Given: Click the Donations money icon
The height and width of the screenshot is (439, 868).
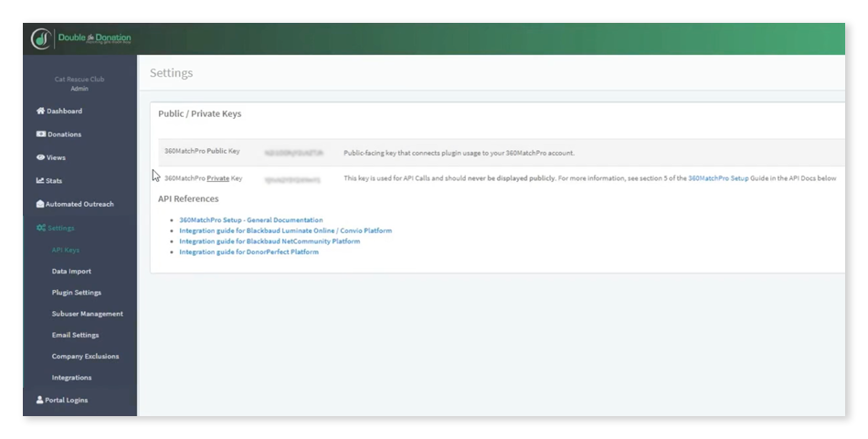Looking at the screenshot, I should (x=41, y=134).
